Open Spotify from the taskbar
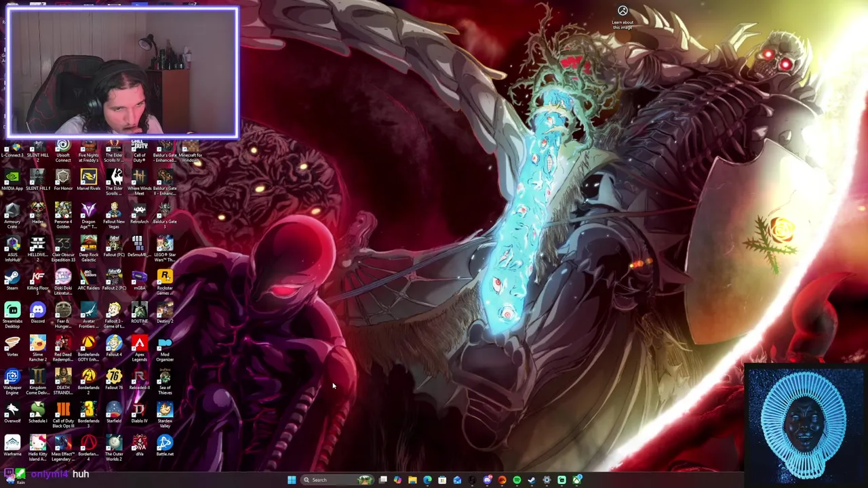868x488 pixels. click(x=517, y=480)
